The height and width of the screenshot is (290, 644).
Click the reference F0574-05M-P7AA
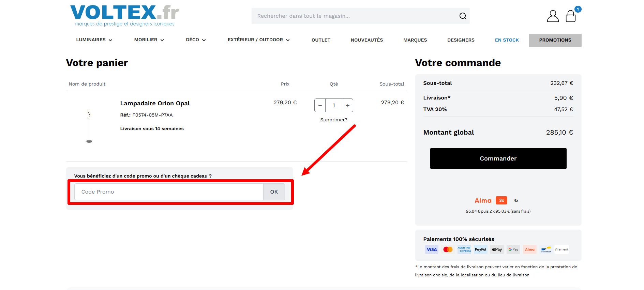click(152, 115)
